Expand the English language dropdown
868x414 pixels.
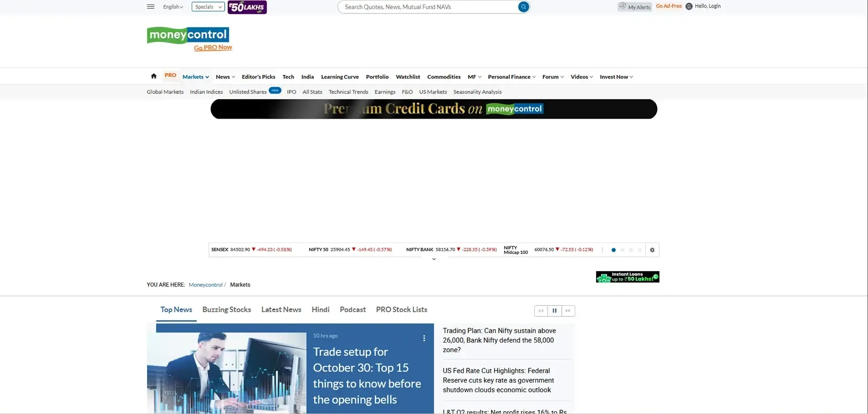(173, 7)
